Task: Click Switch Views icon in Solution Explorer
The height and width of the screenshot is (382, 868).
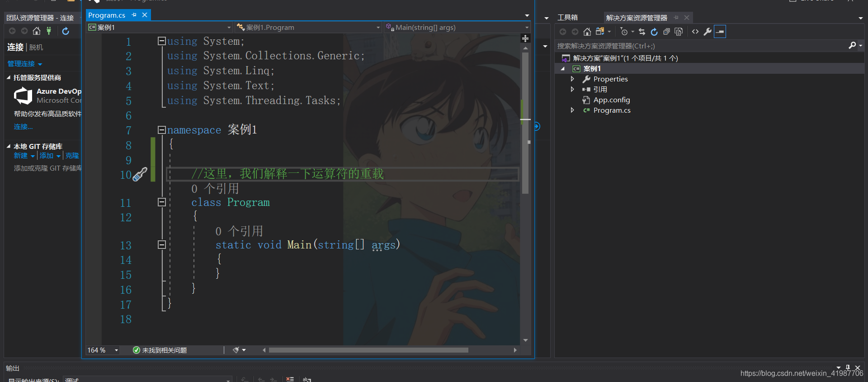Action: (600, 32)
